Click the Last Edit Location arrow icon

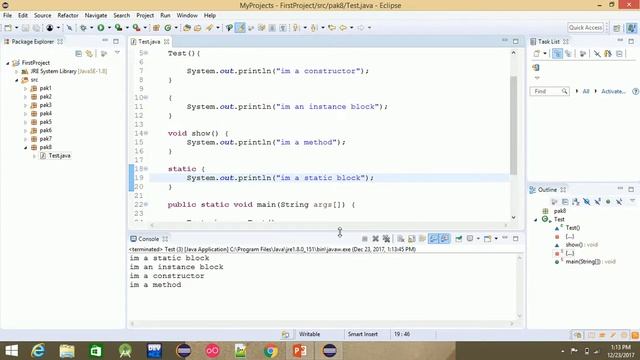[x=331, y=28]
